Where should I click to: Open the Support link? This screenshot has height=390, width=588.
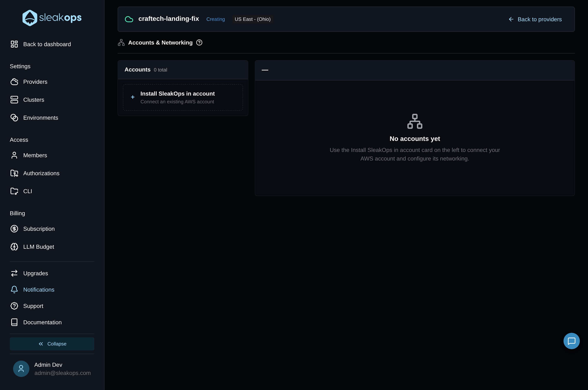(52, 306)
